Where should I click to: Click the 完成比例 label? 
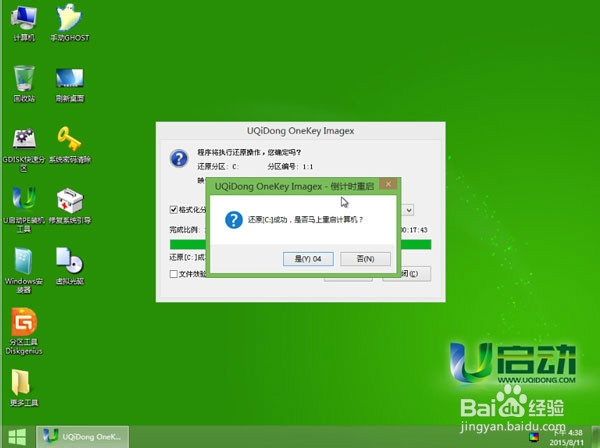point(184,230)
